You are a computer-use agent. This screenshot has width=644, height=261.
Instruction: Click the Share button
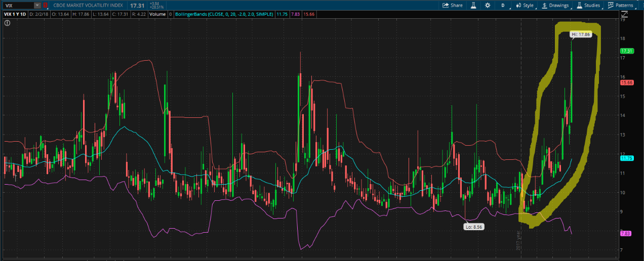(453, 5)
